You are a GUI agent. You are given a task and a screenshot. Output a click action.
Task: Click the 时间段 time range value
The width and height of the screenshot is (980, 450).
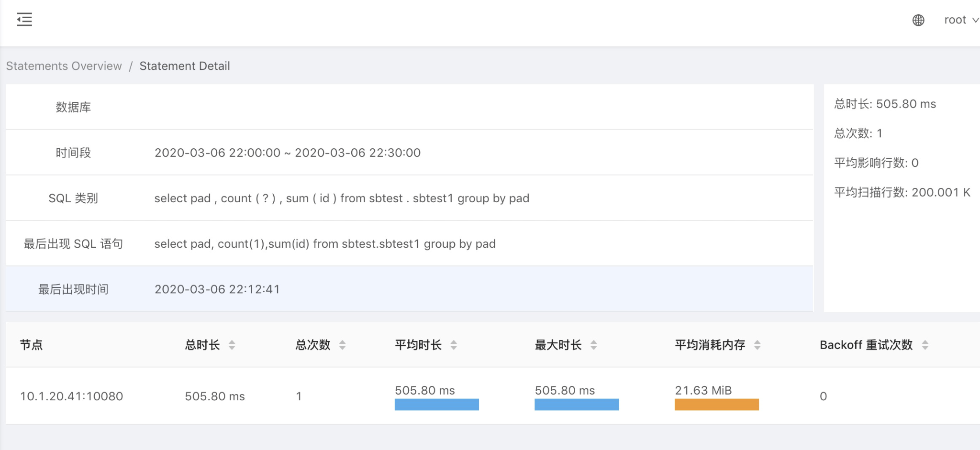(287, 153)
